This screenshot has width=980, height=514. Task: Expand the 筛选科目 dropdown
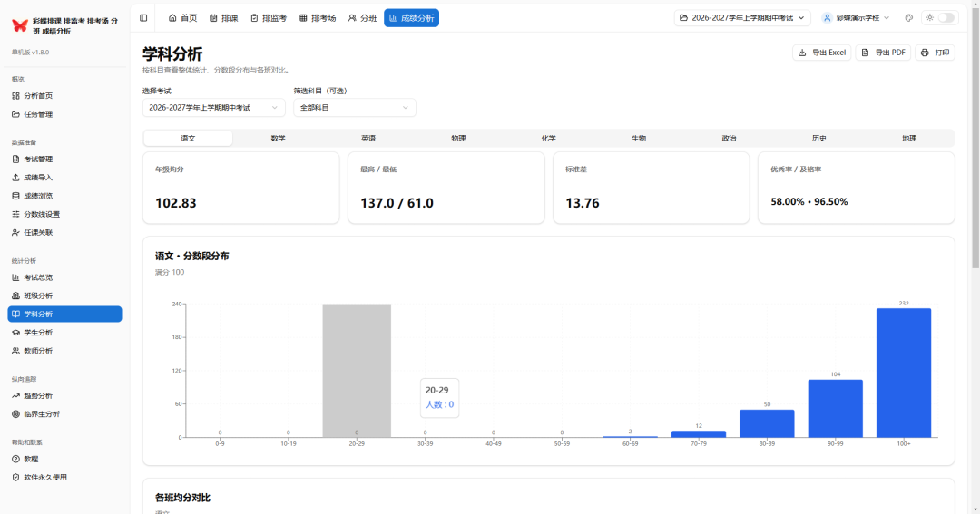pos(354,108)
